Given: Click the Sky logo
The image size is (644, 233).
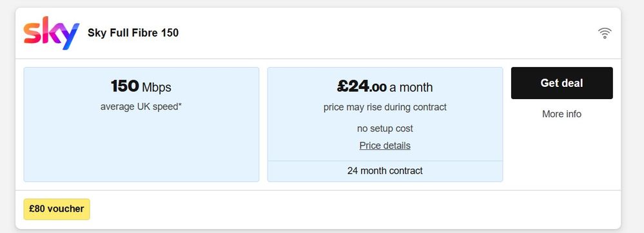Looking at the screenshot, I should click(x=51, y=33).
